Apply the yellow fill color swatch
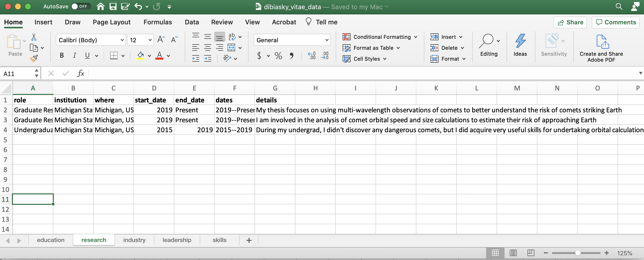The height and width of the screenshot is (260, 644). [x=140, y=56]
